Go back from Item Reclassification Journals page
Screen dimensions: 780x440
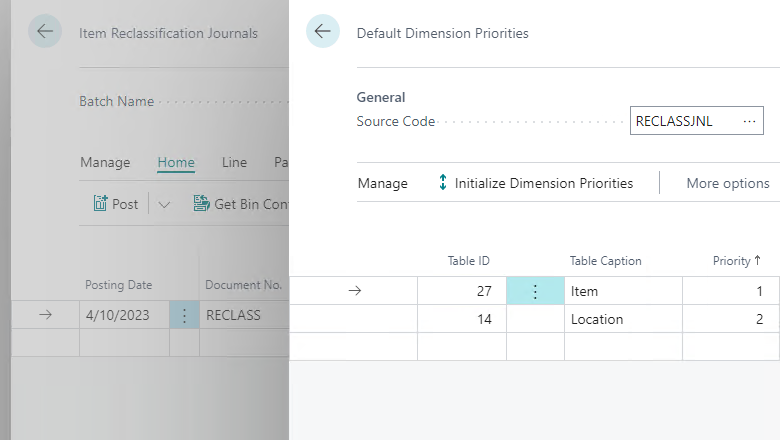(x=45, y=31)
